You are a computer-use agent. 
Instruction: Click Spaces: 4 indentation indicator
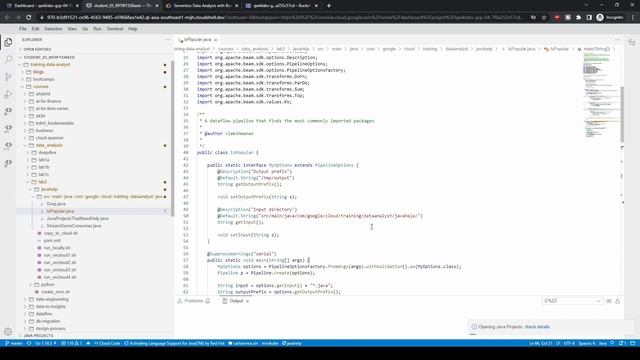click(587, 343)
